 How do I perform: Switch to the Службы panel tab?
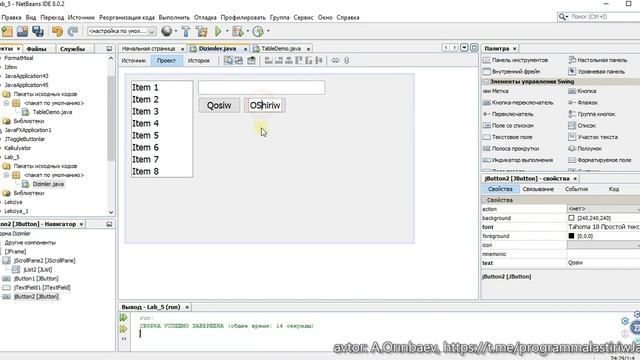(72, 49)
